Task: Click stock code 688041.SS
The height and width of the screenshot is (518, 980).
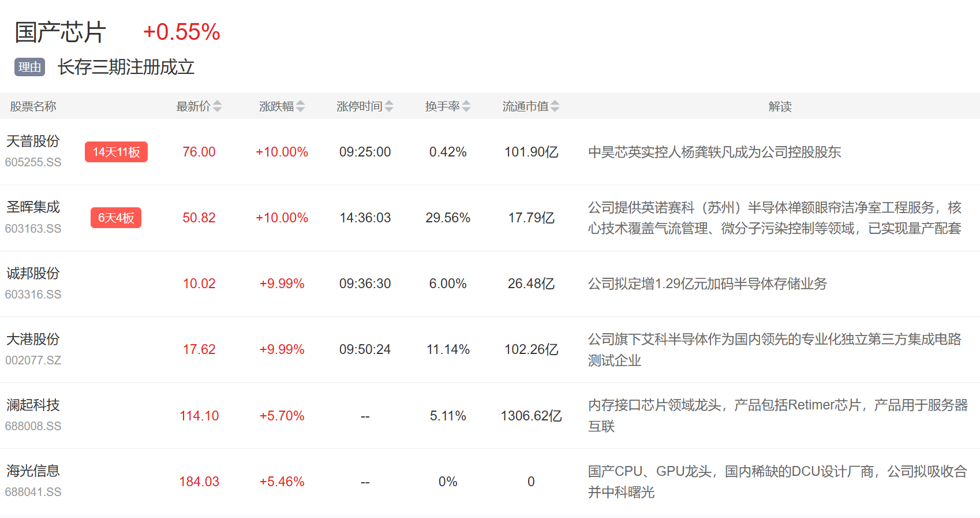Action: (x=33, y=492)
